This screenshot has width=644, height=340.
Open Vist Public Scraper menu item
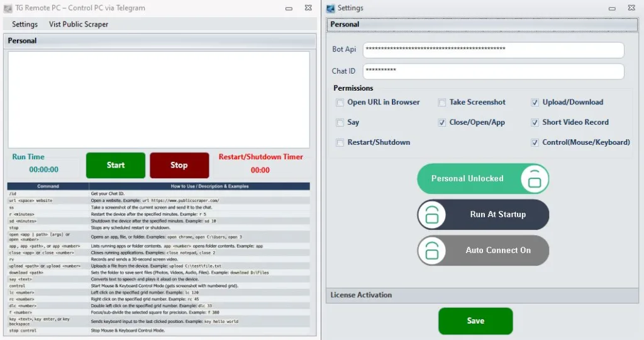pos(79,25)
